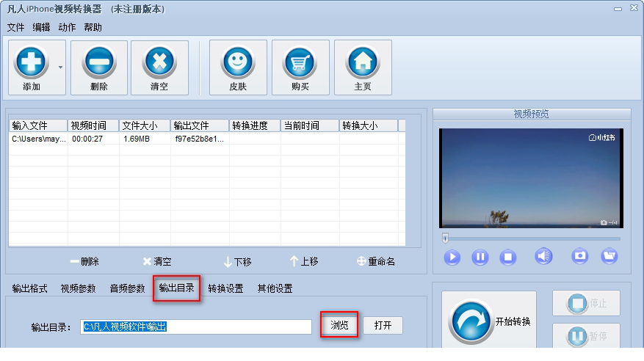Viewport: 644px width, 361px height.
Task: Open the snapshot folder icon in preview
Action: pos(609,256)
